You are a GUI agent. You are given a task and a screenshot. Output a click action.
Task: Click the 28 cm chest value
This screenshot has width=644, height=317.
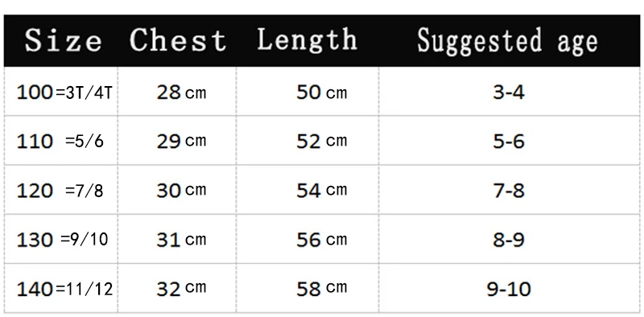pos(181,93)
